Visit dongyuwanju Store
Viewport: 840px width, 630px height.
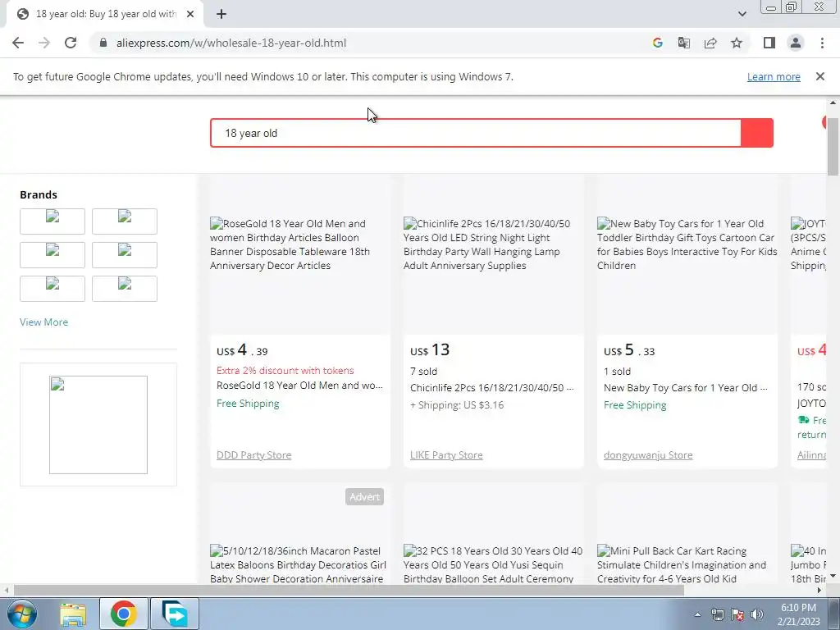tap(648, 454)
